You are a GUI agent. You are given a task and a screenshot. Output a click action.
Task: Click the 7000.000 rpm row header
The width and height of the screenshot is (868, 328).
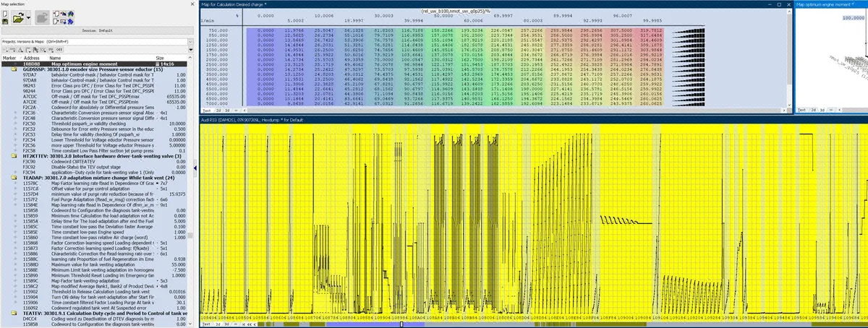[x=218, y=102]
